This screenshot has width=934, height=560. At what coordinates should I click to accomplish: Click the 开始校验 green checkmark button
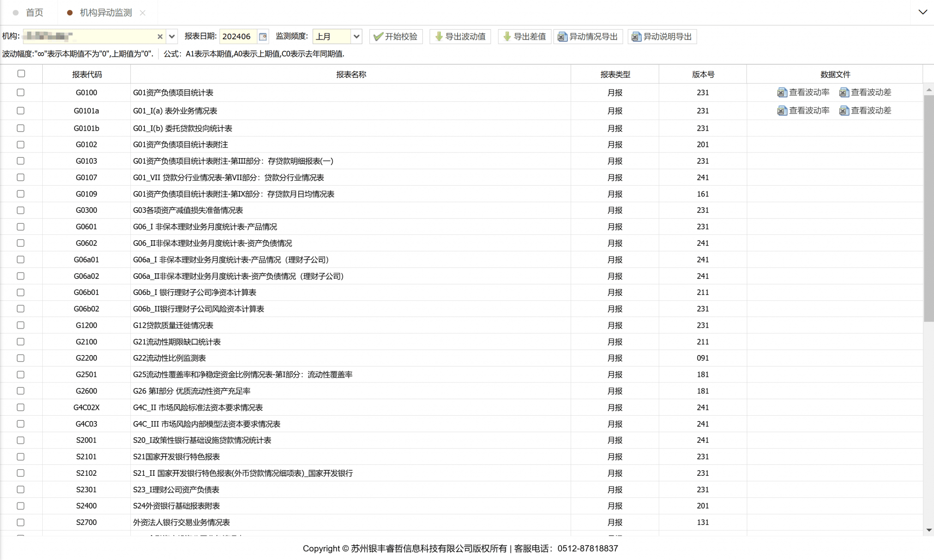[395, 36]
